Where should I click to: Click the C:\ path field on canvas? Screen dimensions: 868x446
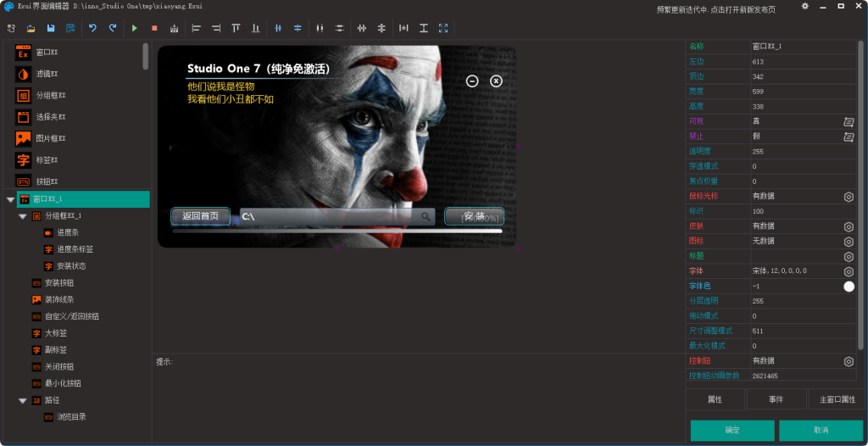click(x=337, y=216)
